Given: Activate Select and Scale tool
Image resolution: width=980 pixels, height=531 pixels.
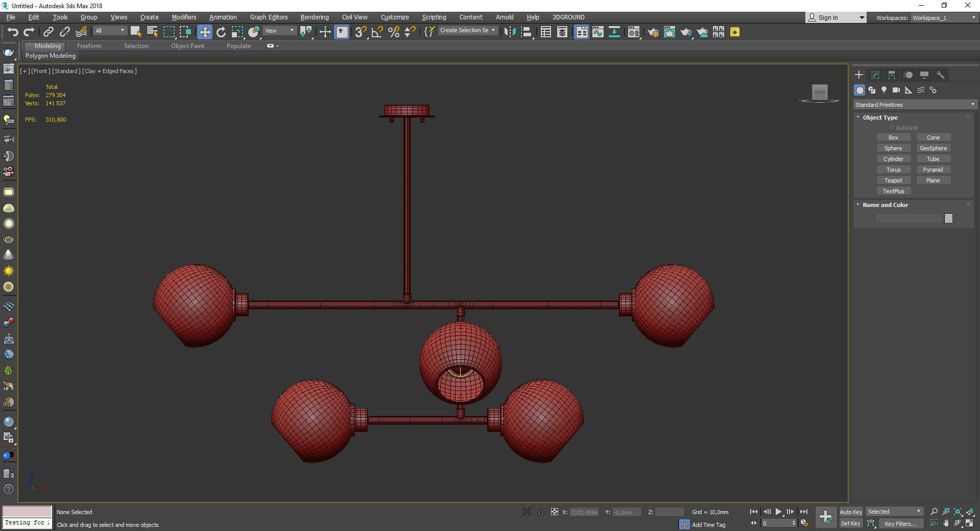Looking at the screenshot, I should (x=237, y=32).
